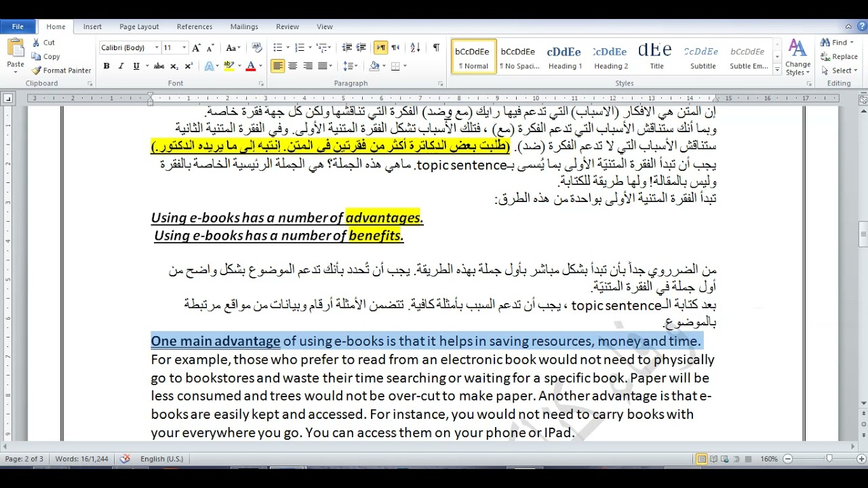
Task: Toggle Align Text Left
Action: [x=277, y=66]
